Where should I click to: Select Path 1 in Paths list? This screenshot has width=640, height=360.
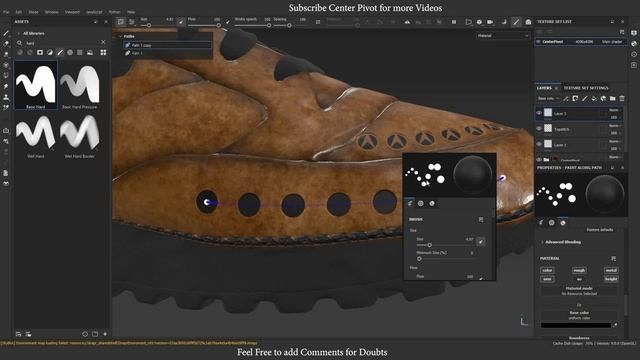coord(167,53)
